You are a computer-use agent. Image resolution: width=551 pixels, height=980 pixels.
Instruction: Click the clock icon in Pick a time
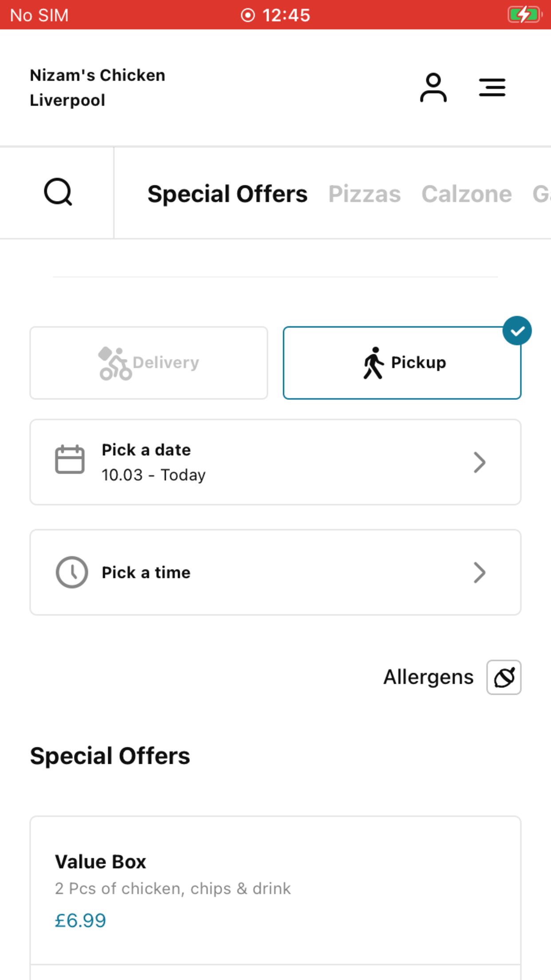click(72, 572)
